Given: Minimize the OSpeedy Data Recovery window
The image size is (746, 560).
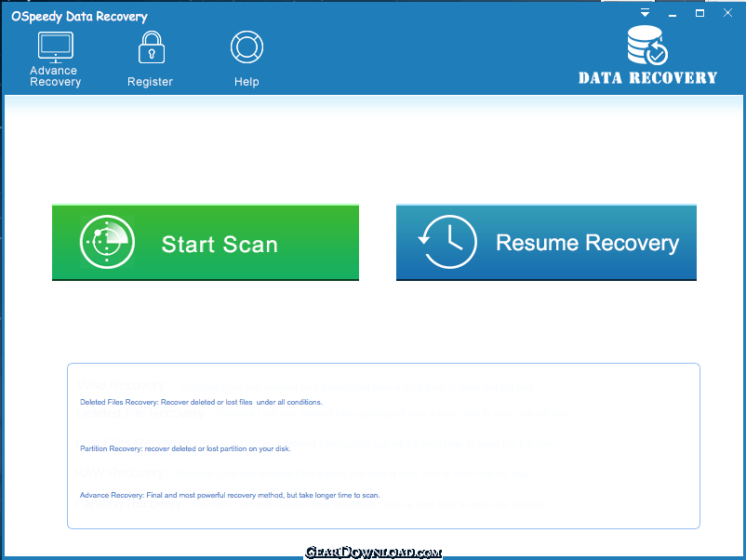Looking at the screenshot, I should point(673,14).
